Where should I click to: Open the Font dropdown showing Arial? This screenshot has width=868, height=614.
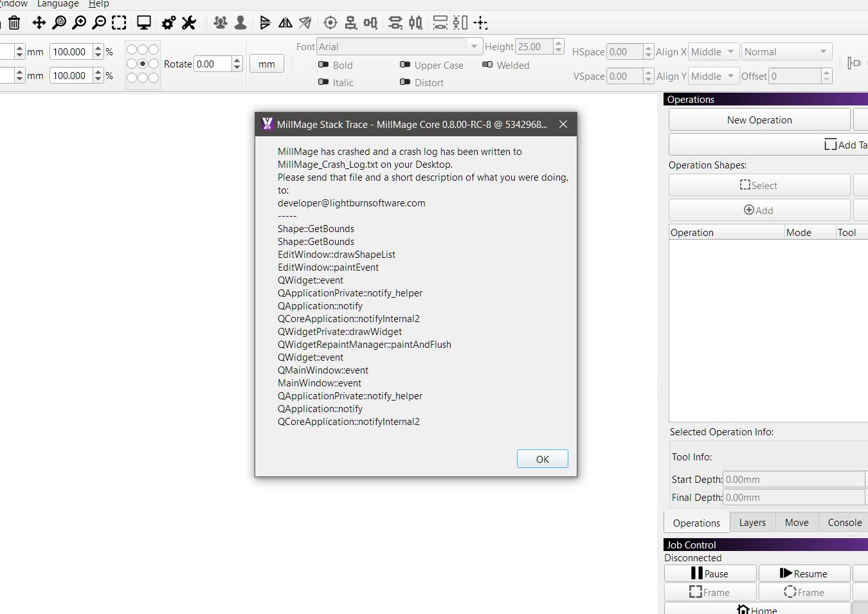399,46
